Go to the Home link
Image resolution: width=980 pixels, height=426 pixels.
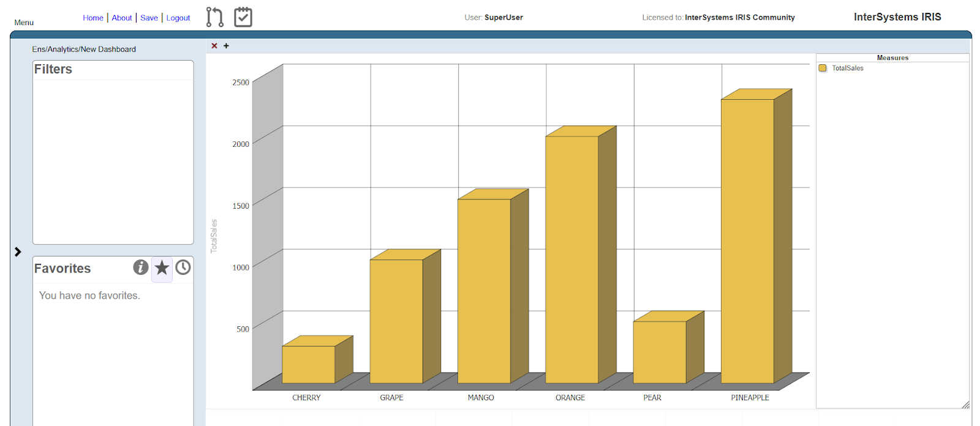pyautogui.click(x=93, y=18)
